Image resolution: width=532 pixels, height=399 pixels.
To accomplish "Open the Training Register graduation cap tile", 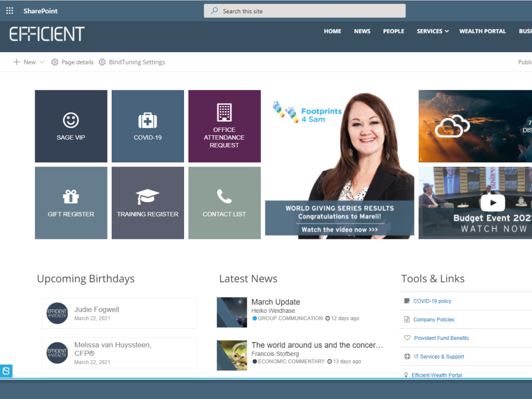I will (147, 203).
